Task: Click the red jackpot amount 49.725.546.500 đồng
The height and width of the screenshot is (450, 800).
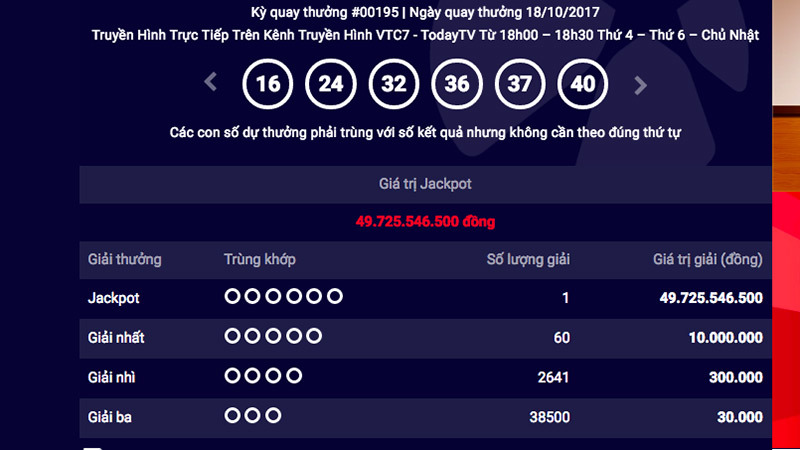Action: coord(425,220)
